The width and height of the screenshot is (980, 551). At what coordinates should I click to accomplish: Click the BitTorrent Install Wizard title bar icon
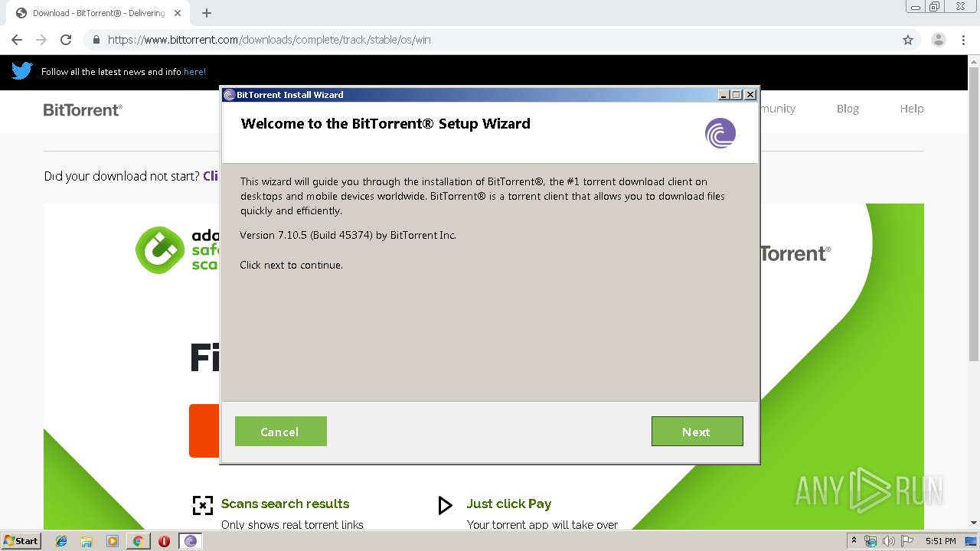pyautogui.click(x=229, y=95)
